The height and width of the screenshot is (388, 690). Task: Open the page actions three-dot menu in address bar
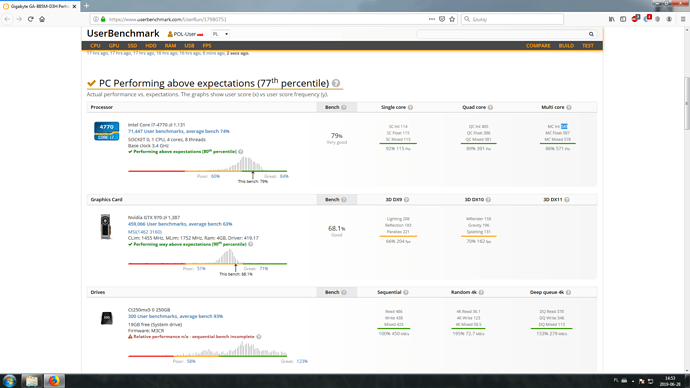432,19
